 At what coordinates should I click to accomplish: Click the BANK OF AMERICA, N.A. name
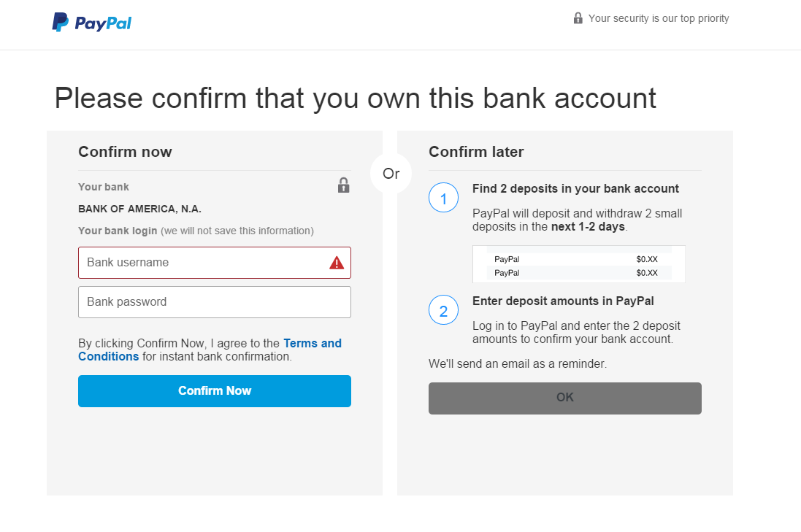coord(139,209)
